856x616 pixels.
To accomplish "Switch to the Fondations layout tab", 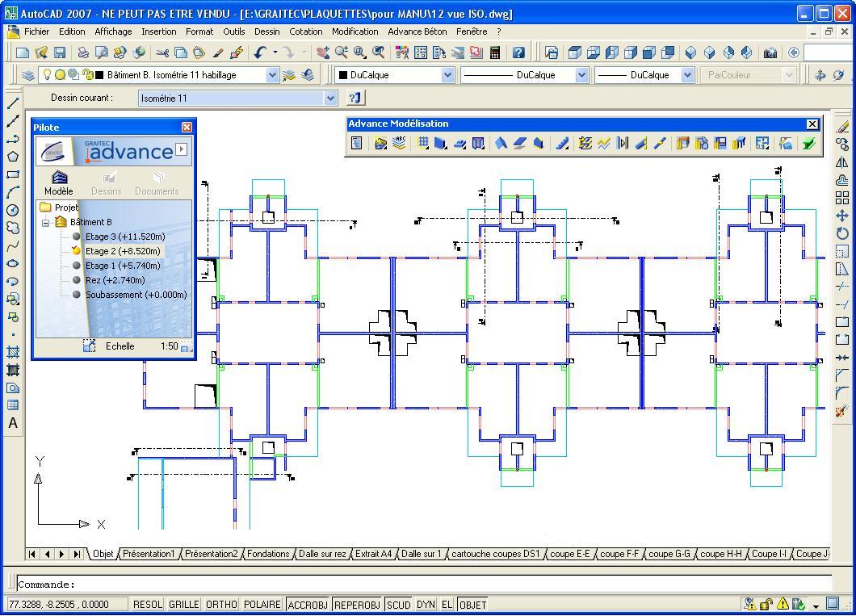I will pyautogui.click(x=268, y=554).
